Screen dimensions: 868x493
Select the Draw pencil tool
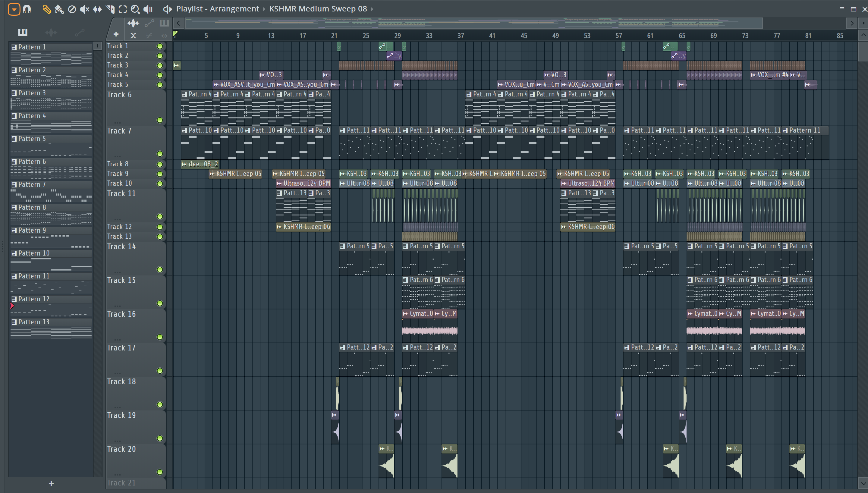pos(46,9)
